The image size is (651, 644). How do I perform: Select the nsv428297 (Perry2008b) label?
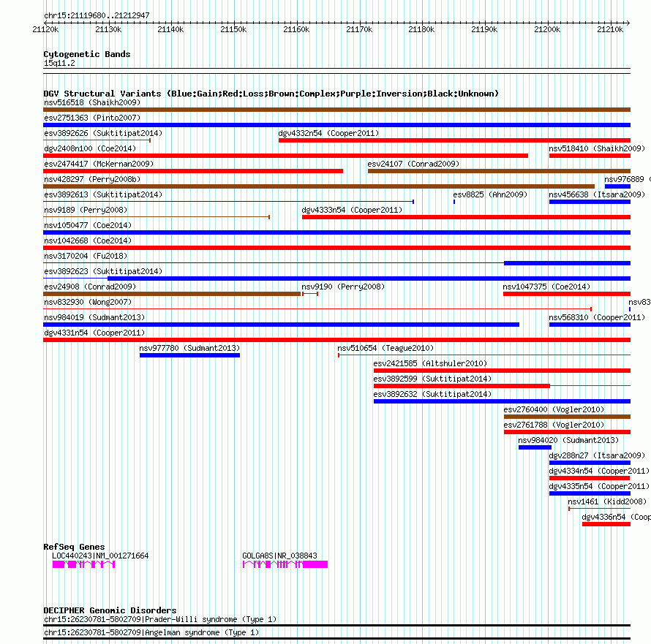point(92,179)
